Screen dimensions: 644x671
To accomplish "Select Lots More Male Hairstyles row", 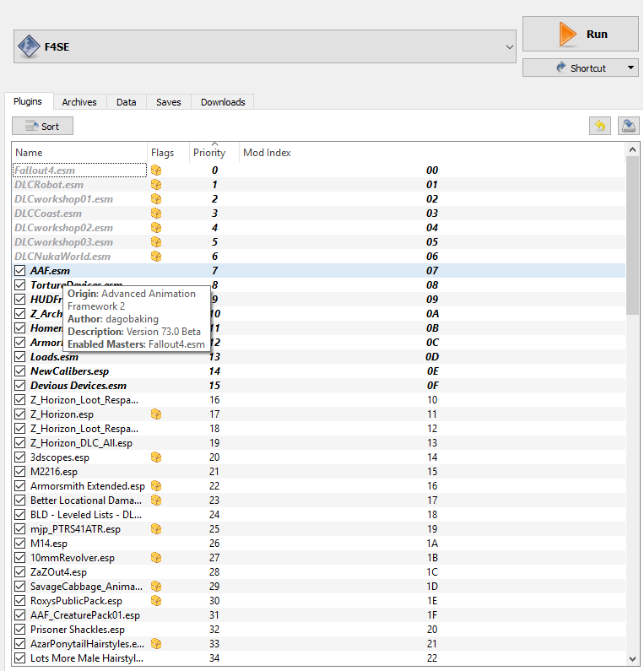I will coord(318,658).
